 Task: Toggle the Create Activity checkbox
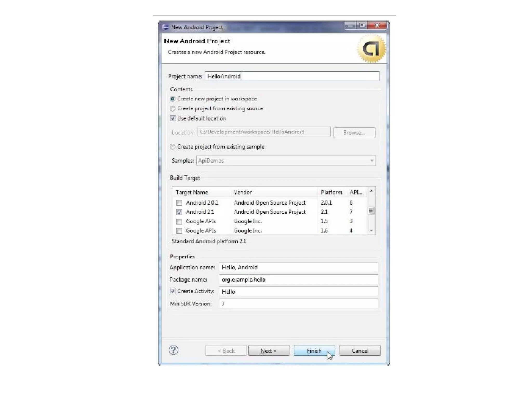click(x=173, y=291)
